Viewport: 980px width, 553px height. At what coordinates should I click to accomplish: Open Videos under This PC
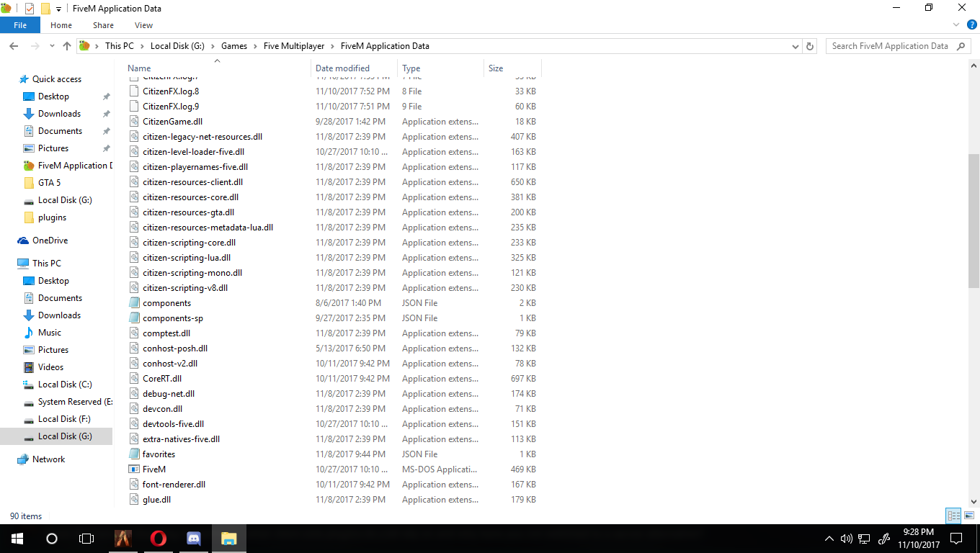pos(50,367)
